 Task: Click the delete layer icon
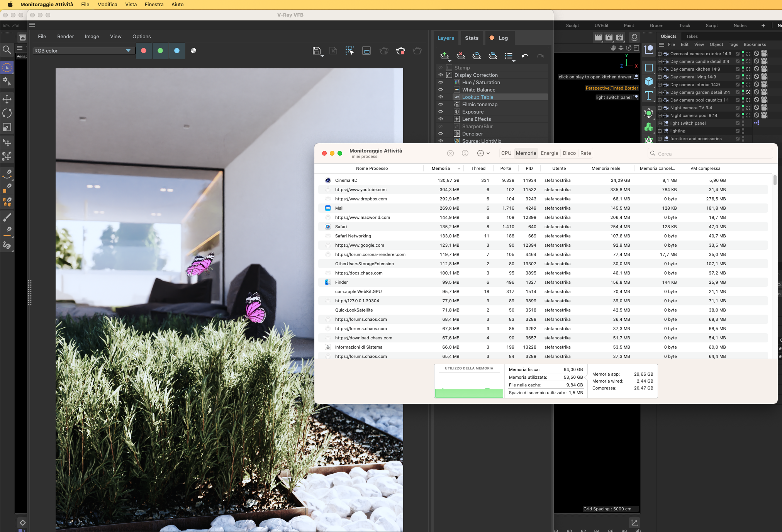[x=460, y=56]
